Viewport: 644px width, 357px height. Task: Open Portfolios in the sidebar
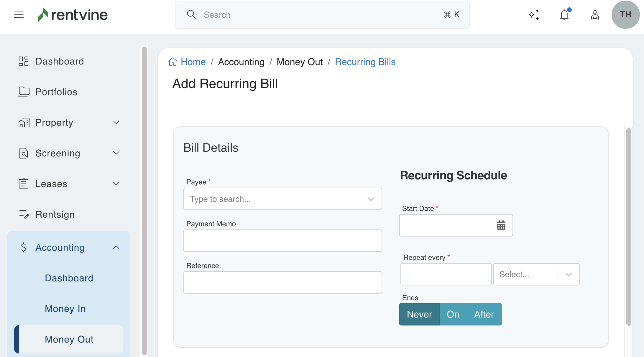56,92
